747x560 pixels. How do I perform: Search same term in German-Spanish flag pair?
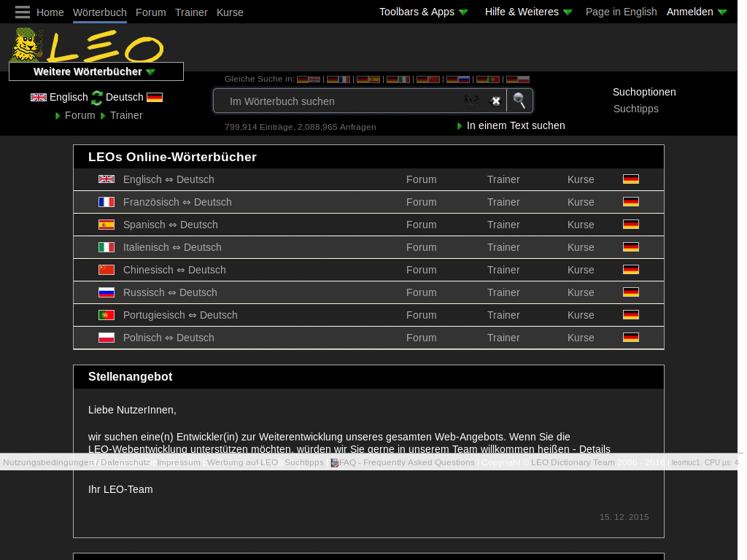[x=368, y=79]
